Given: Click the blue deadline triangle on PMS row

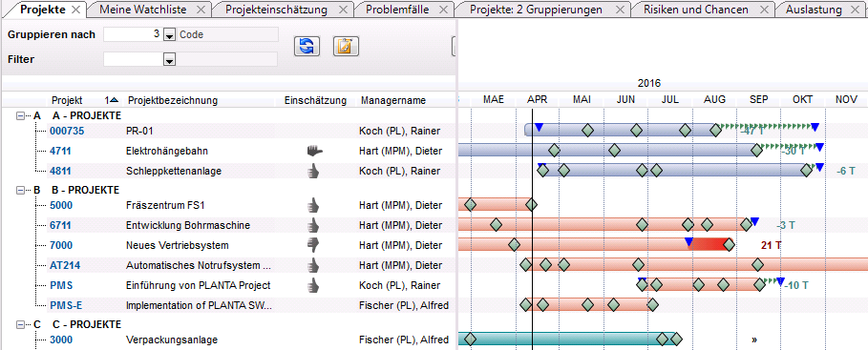Looking at the screenshot, I should point(780,281).
